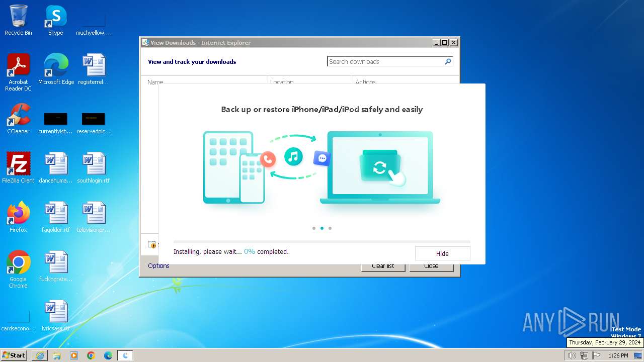Open southlogin.rtf document
Image resolution: width=644 pixels, height=362 pixels.
(94, 168)
